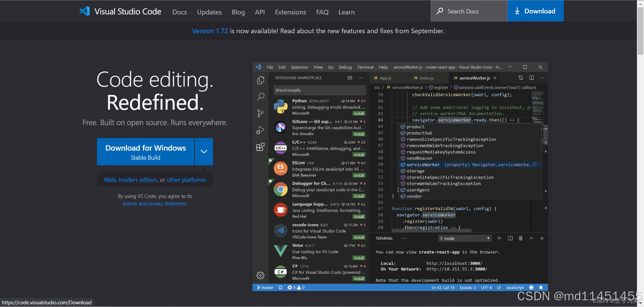Click the magnifier icon in Search Docs
This screenshot has width=644, height=307.
pos(440,11)
